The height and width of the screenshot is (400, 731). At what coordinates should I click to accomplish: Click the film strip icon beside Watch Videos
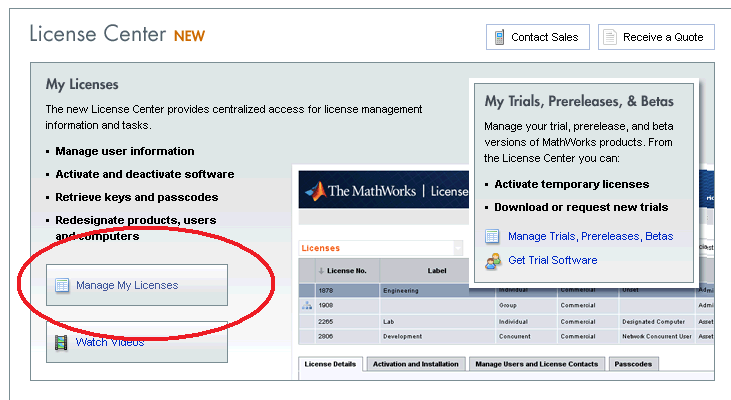61,343
